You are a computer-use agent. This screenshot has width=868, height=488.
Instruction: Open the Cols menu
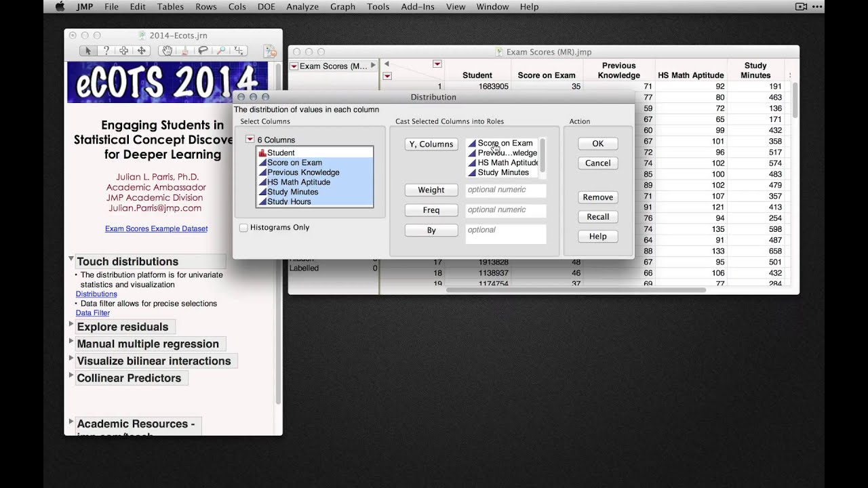click(237, 7)
